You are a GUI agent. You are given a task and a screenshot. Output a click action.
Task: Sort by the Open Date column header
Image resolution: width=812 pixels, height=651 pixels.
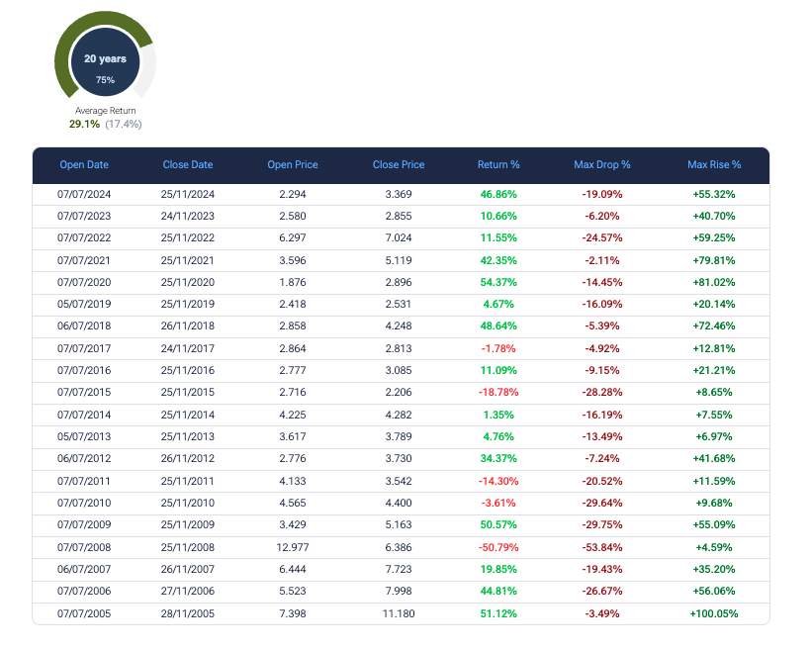coord(84,164)
